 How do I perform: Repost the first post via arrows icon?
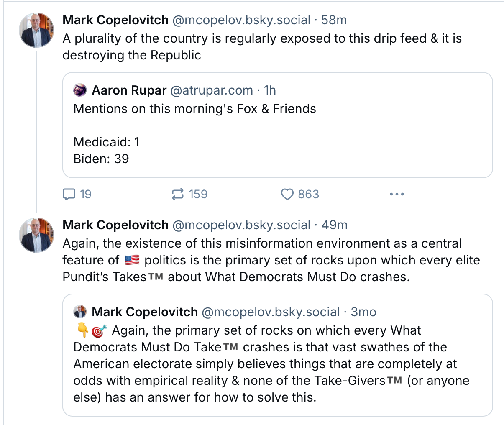pos(178,194)
